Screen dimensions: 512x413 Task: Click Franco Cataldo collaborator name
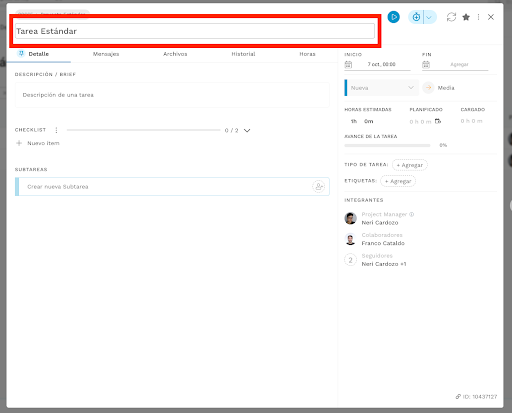click(383, 243)
